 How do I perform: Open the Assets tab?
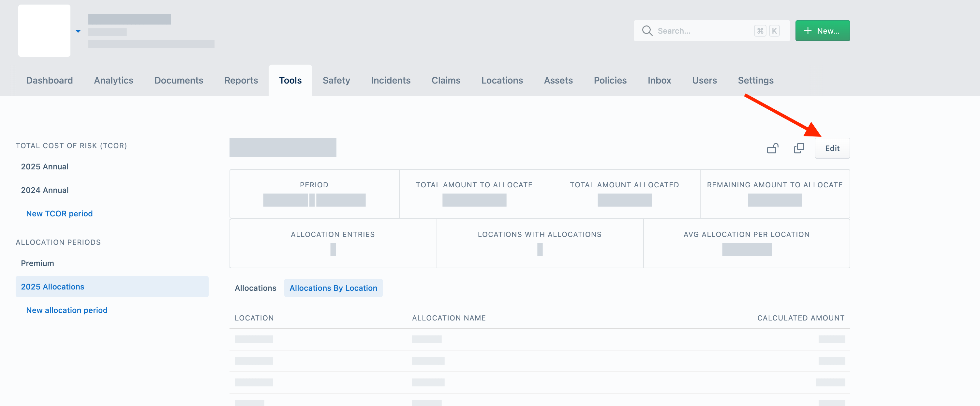(x=558, y=80)
